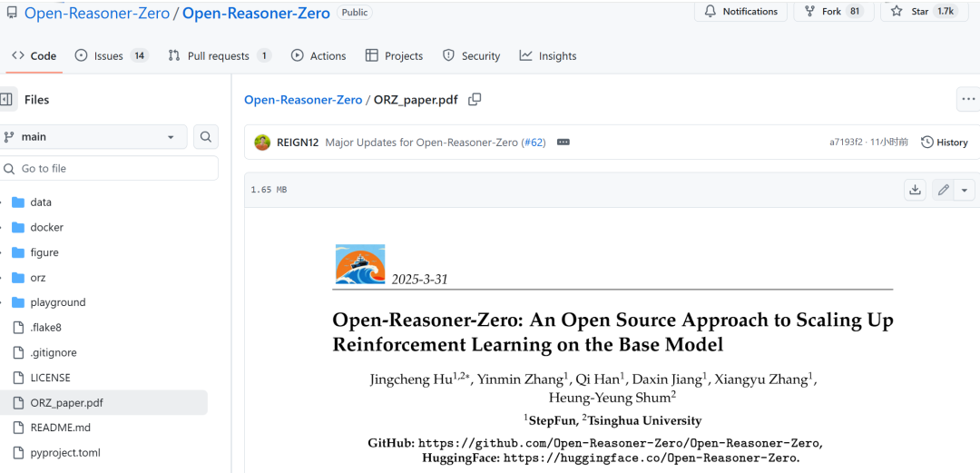The width and height of the screenshot is (980, 473).
Task: Click the paper logo image
Action: click(x=360, y=265)
